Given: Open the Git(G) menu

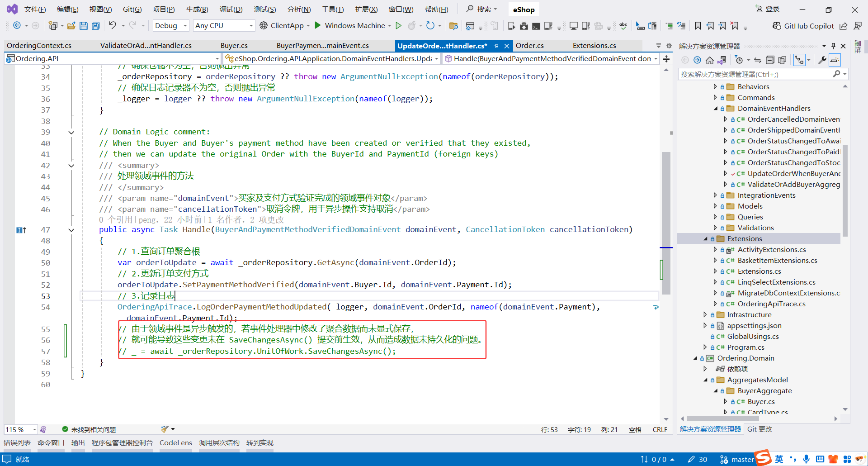Looking at the screenshot, I should coord(132,9).
